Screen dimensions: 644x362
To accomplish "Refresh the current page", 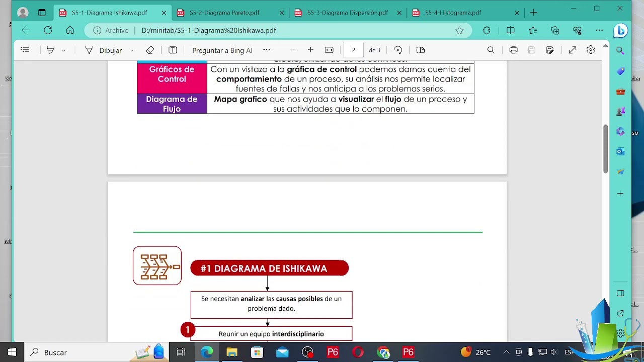I will (x=48, y=30).
